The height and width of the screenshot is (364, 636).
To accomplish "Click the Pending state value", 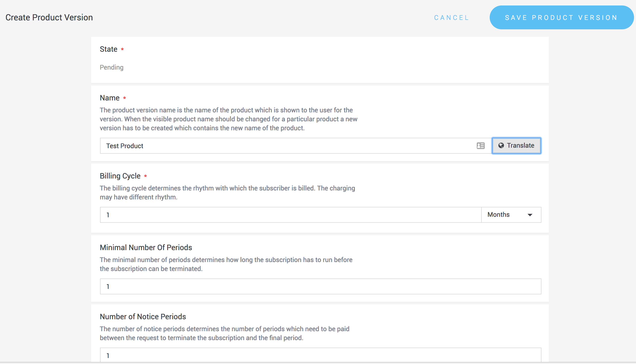I will [111, 67].
